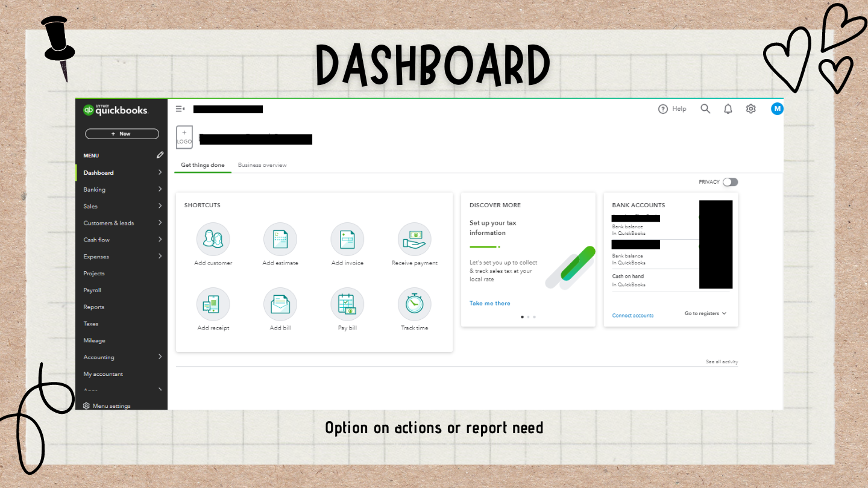Select the second carousel dot in Discover More
Image resolution: width=868 pixels, height=488 pixels.
click(528, 317)
